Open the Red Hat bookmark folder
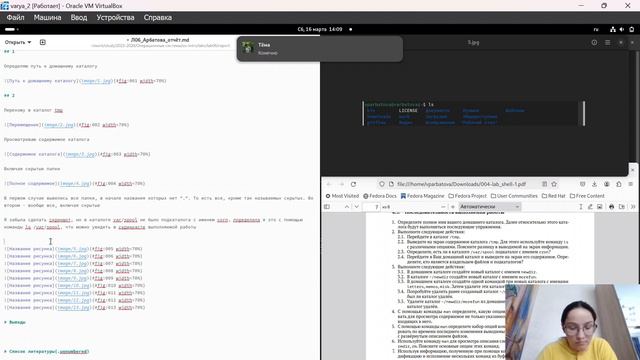The height and width of the screenshot is (360, 640). click(x=553, y=196)
